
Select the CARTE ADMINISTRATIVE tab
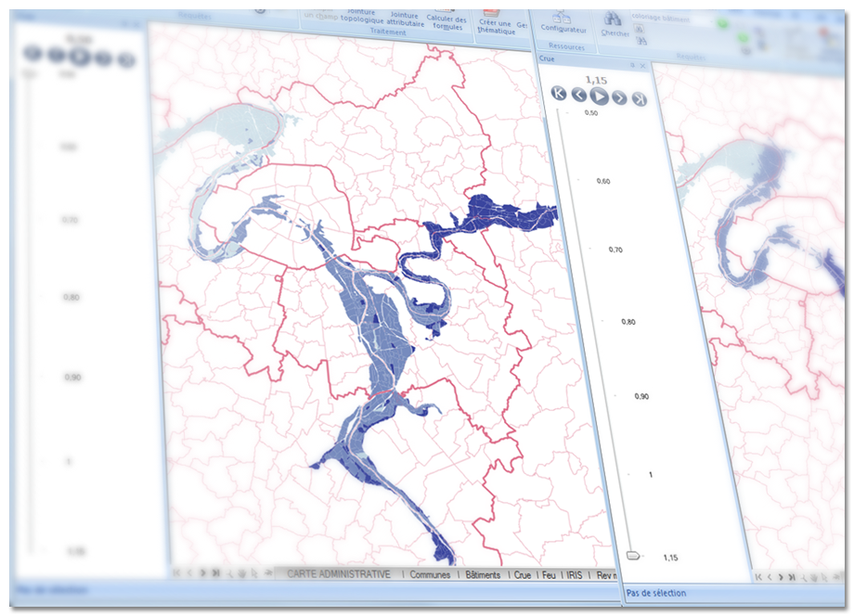339,575
